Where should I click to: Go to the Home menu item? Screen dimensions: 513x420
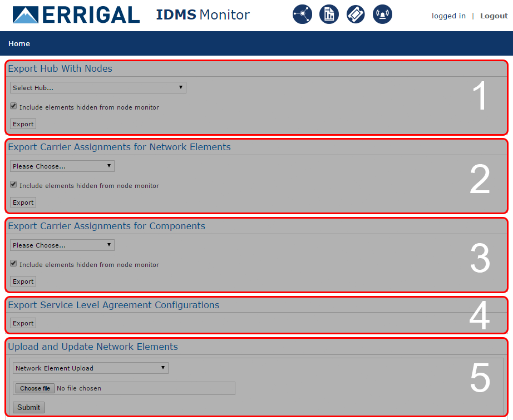click(19, 44)
